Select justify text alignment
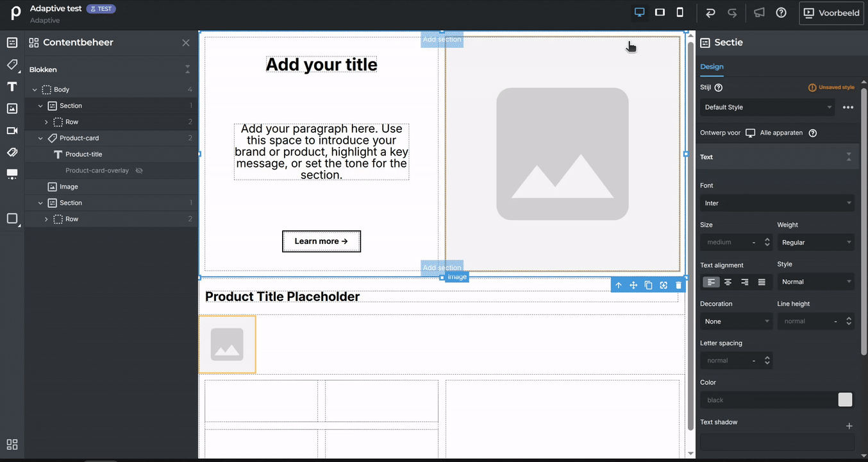Viewport: 868px width, 462px height. click(x=762, y=282)
